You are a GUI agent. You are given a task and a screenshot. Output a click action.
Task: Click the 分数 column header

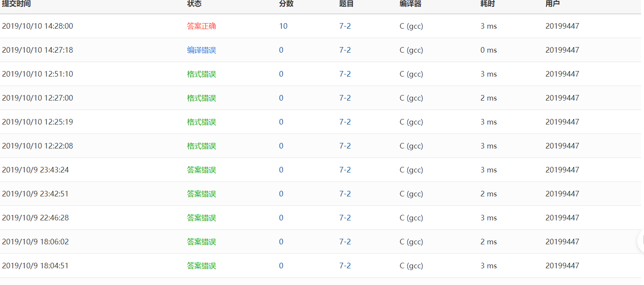[286, 3]
